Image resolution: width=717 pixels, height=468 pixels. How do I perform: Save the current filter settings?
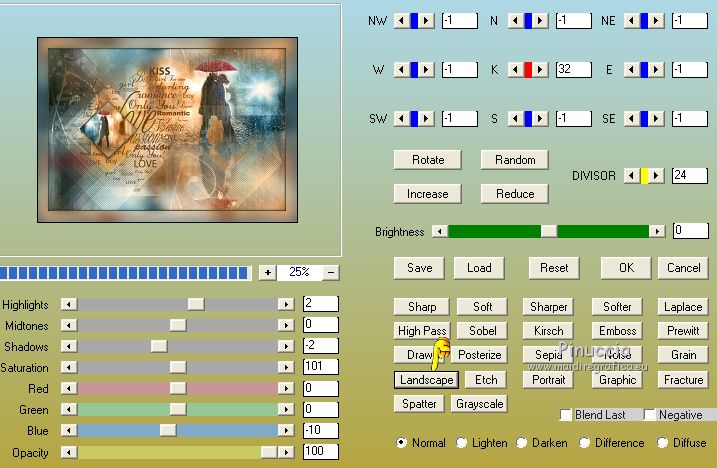coord(419,268)
